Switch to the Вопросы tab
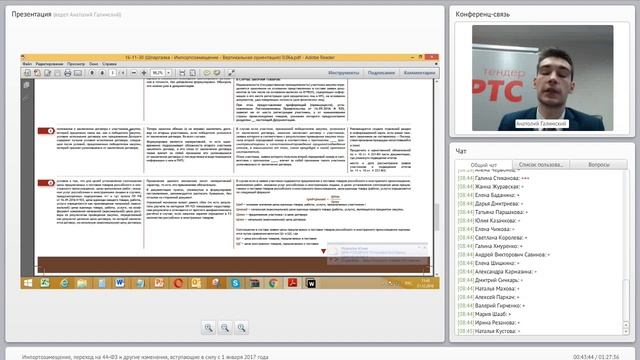 599,164
